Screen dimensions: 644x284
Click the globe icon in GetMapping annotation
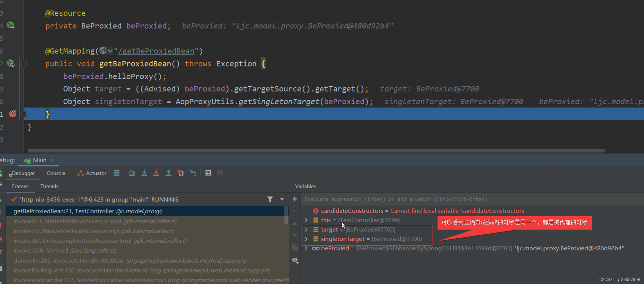[x=103, y=51]
